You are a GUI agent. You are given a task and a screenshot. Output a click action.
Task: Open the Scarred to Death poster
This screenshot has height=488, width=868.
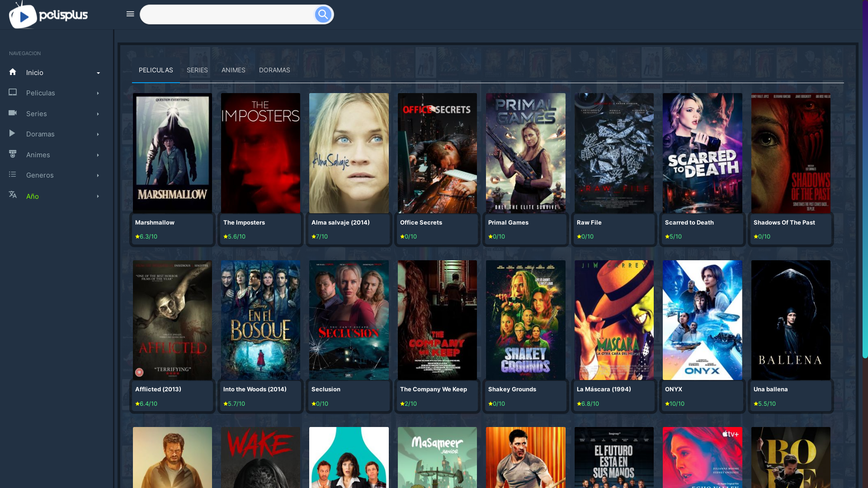pos(703,153)
